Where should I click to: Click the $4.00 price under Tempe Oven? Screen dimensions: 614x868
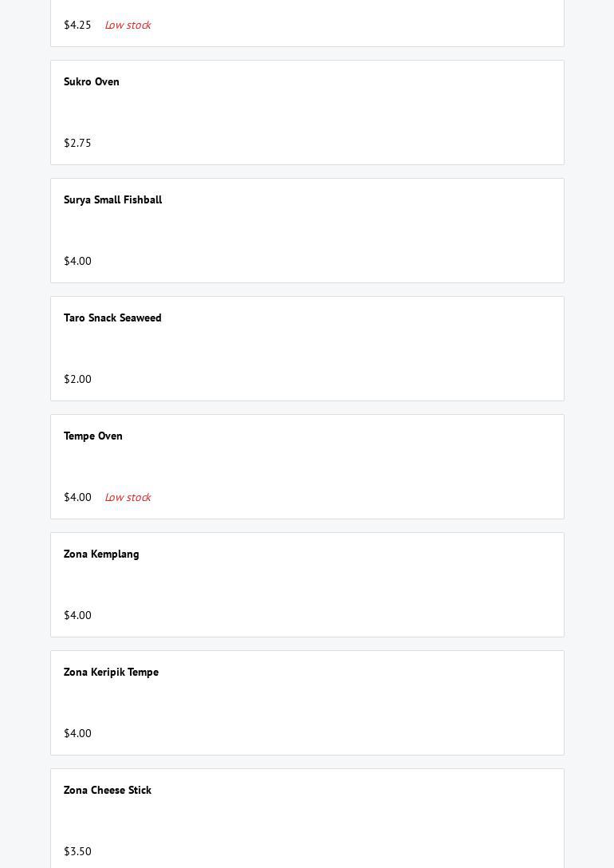77,497
